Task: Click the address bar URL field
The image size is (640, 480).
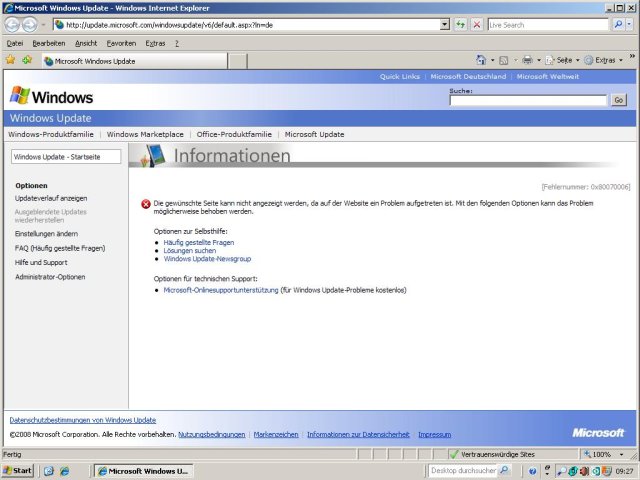Action: 247,25
